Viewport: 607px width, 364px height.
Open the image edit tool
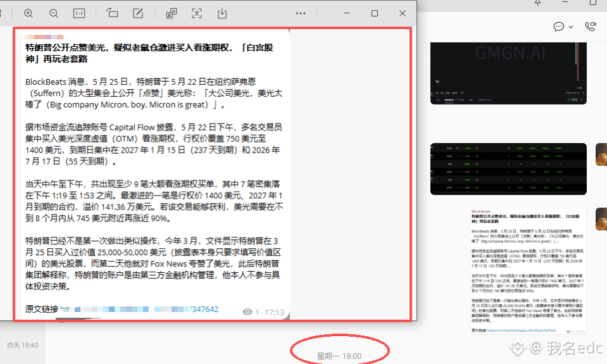(x=138, y=13)
